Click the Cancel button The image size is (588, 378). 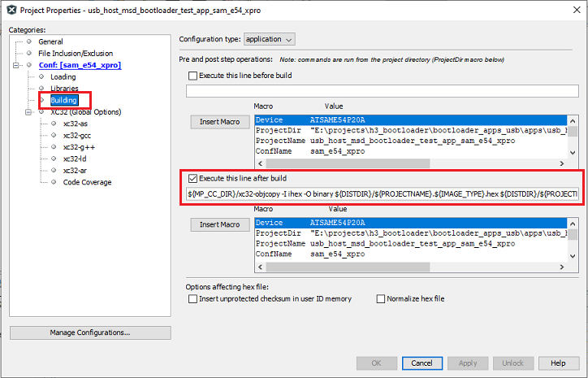pyautogui.click(x=422, y=363)
